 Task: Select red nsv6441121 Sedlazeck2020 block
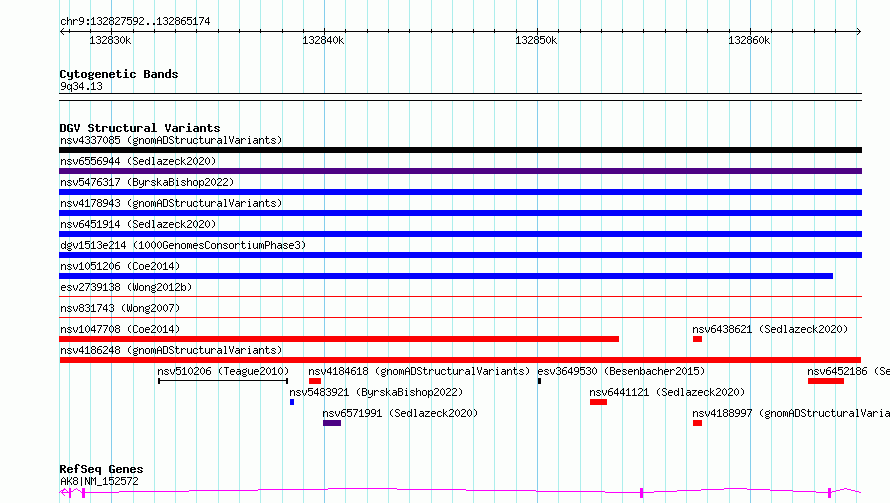pyautogui.click(x=598, y=402)
